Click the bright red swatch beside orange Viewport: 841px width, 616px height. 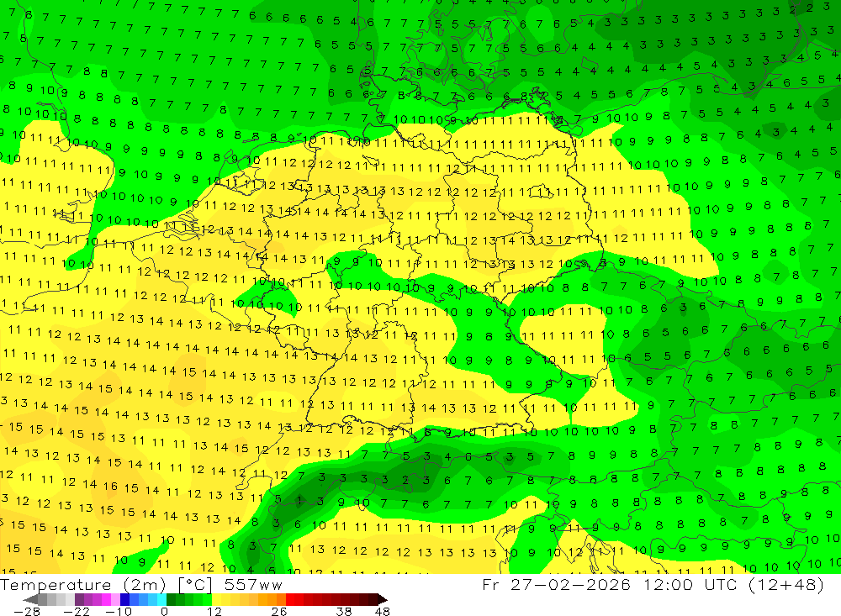(x=290, y=599)
